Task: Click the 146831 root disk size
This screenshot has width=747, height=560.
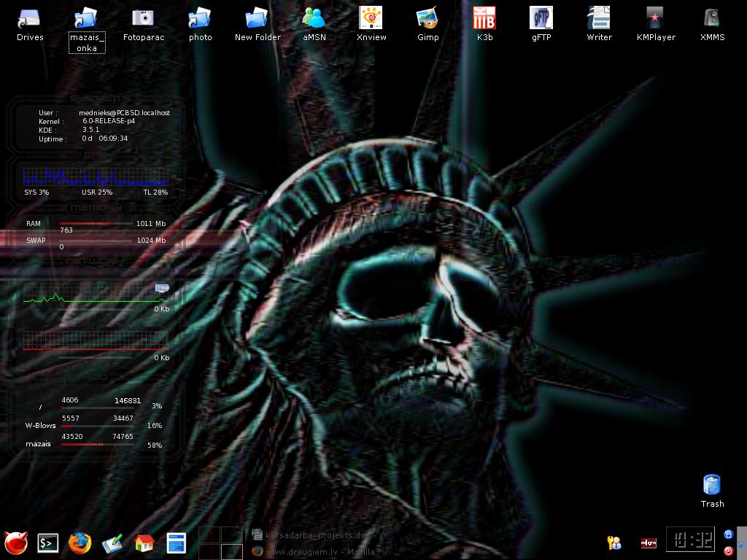Action: 128,400
